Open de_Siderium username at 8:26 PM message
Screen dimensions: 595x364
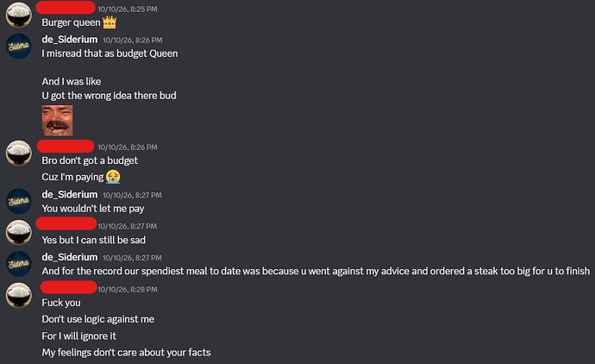click(70, 40)
